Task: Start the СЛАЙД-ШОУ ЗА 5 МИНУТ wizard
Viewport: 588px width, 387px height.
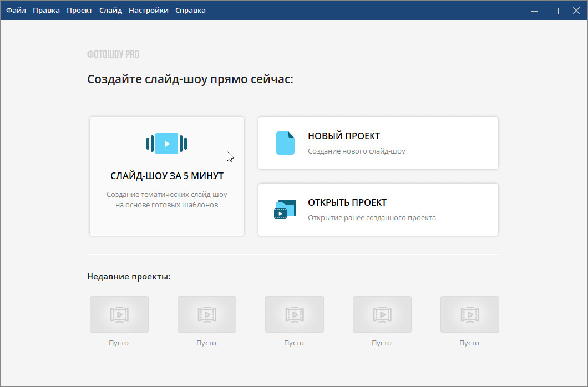Action: [x=167, y=176]
